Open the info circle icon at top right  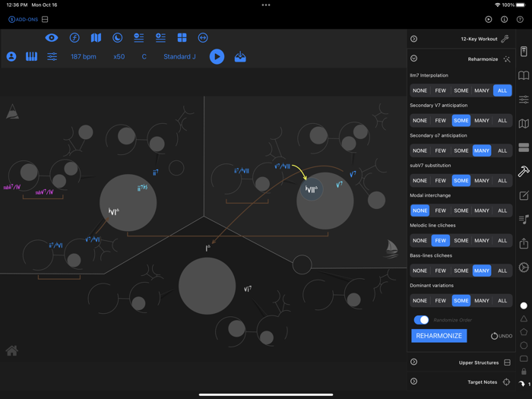click(505, 19)
